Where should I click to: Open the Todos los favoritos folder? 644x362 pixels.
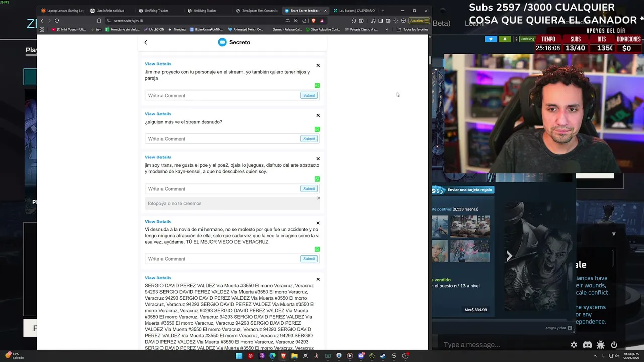point(413,29)
